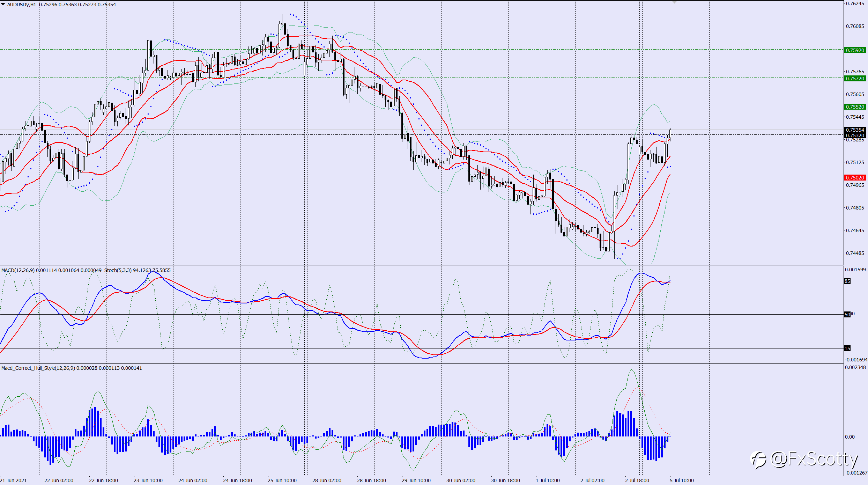
Task: Click the stochastic level 85 marker
Action: (x=847, y=281)
